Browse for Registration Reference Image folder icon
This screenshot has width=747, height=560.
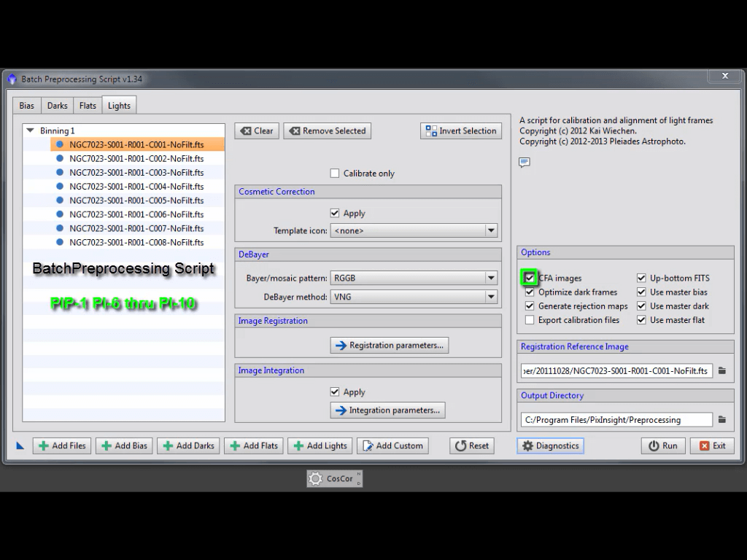click(x=721, y=371)
